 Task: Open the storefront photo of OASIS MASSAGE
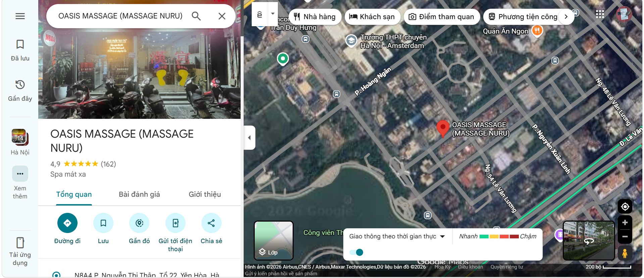click(x=139, y=74)
